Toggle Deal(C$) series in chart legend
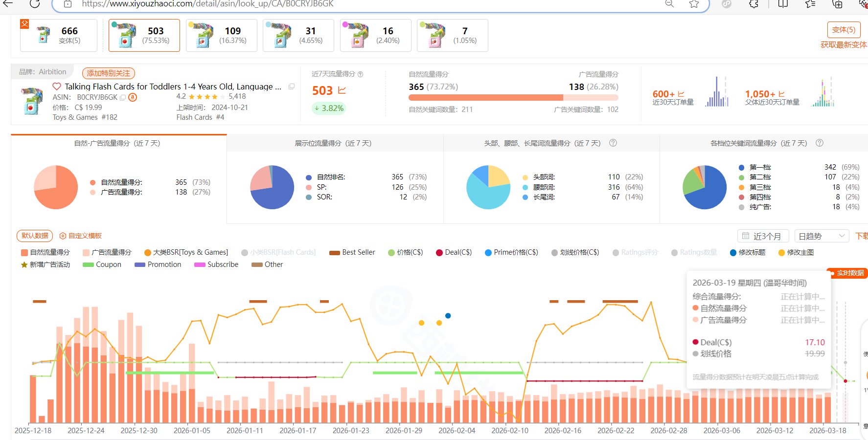Screen dimensions: 868x440 click(454, 252)
